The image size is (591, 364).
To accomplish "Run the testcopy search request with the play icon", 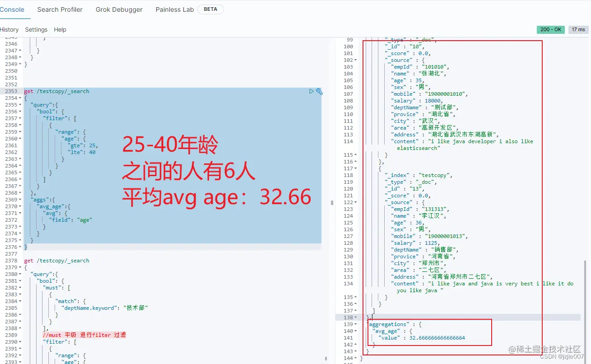I will pos(311,91).
